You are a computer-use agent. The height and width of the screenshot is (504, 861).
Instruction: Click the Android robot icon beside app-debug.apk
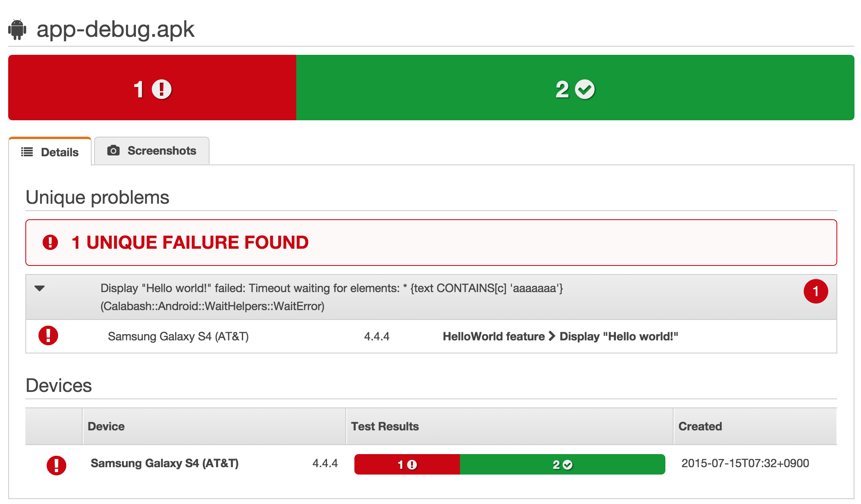[17, 29]
